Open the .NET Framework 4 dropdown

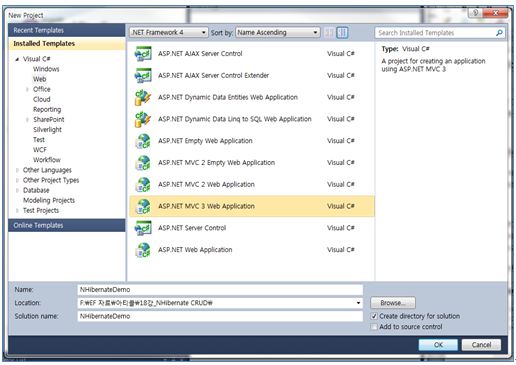[x=169, y=33]
